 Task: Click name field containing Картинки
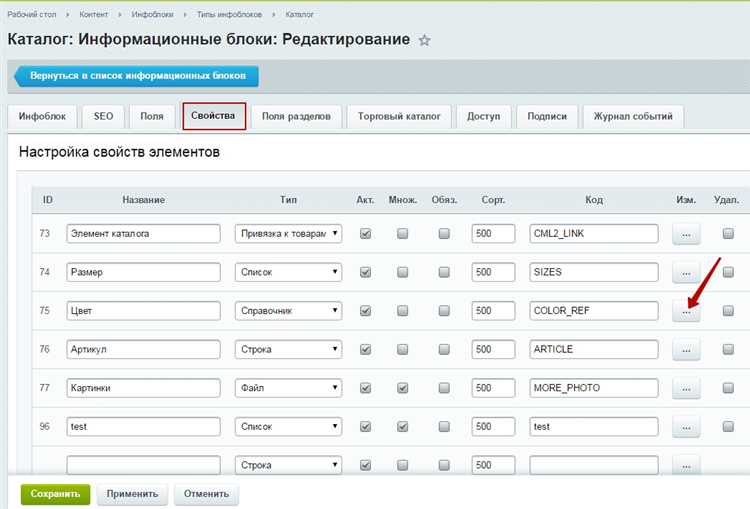143,388
